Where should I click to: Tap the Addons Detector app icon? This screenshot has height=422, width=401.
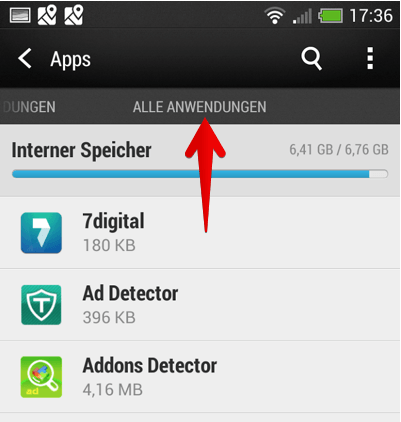click(41, 377)
